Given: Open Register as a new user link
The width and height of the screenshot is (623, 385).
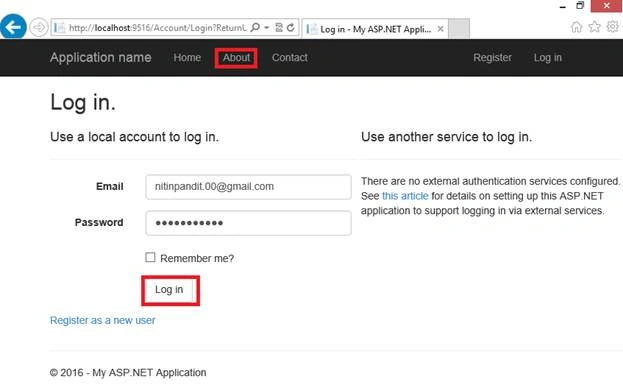Looking at the screenshot, I should pyautogui.click(x=103, y=320).
